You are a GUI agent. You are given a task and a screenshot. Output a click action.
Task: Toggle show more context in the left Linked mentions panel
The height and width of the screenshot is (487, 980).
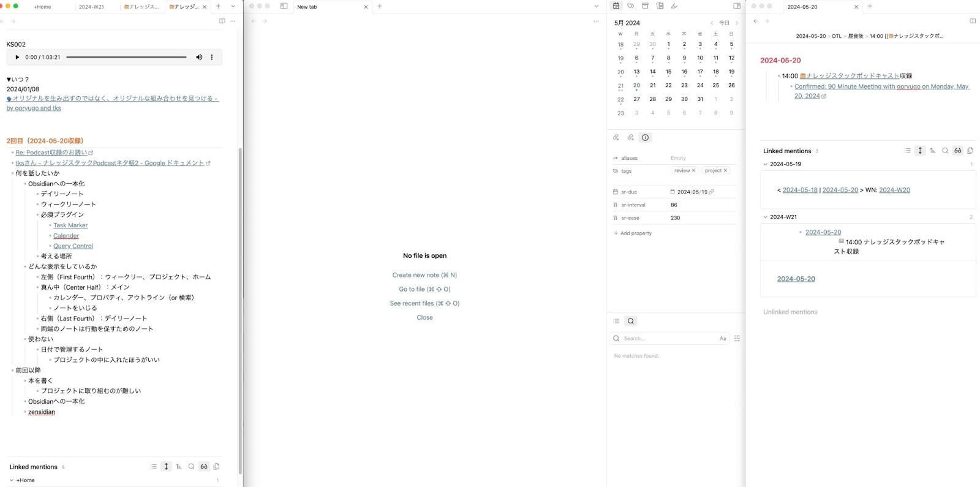click(x=166, y=467)
